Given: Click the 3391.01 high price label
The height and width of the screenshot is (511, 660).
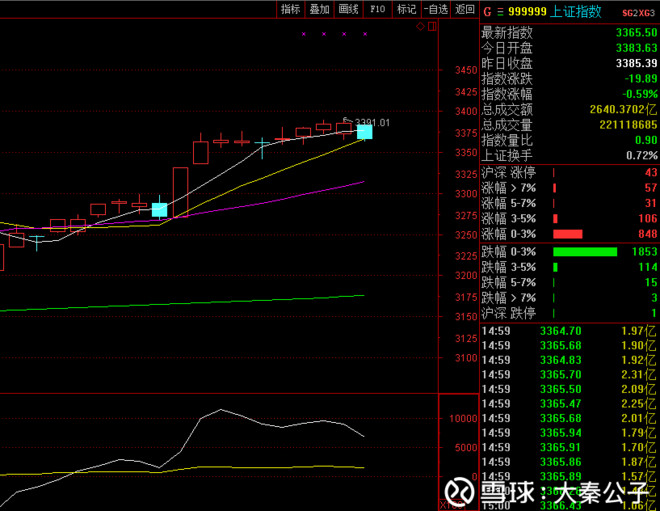Looking at the screenshot, I should tap(372, 122).
